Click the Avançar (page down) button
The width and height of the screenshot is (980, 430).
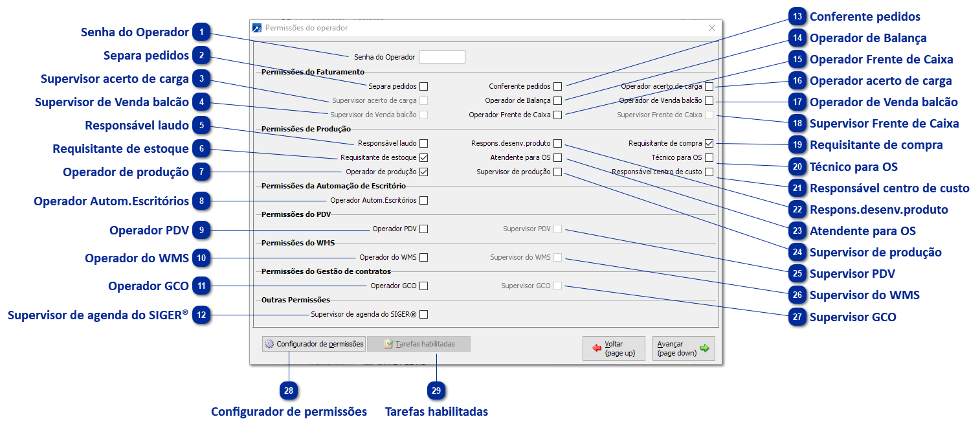(683, 348)
